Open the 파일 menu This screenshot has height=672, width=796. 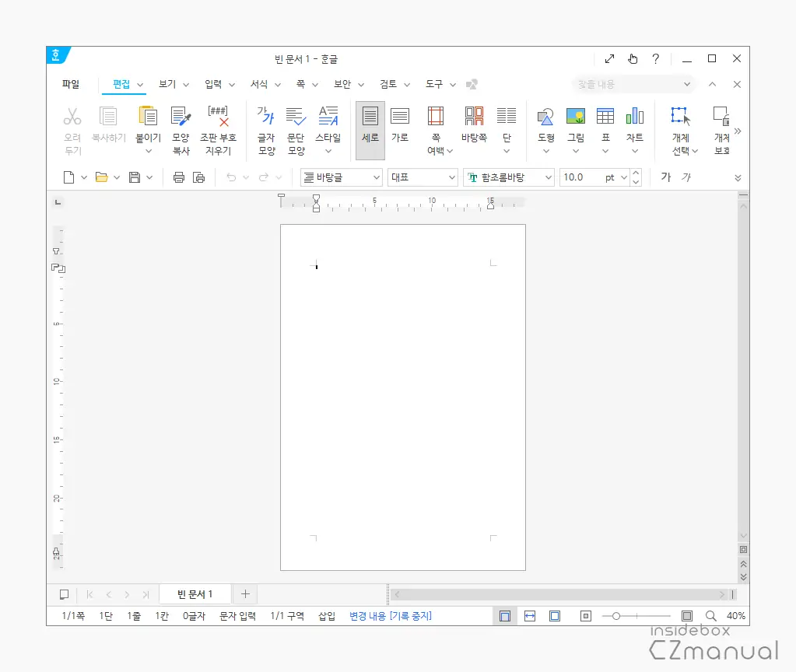[71, 84]
